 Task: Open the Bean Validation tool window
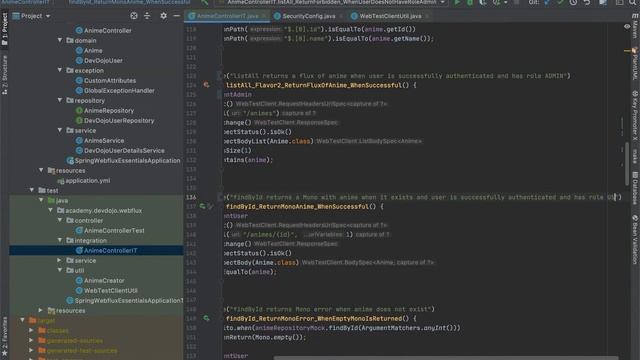(635, 240)
